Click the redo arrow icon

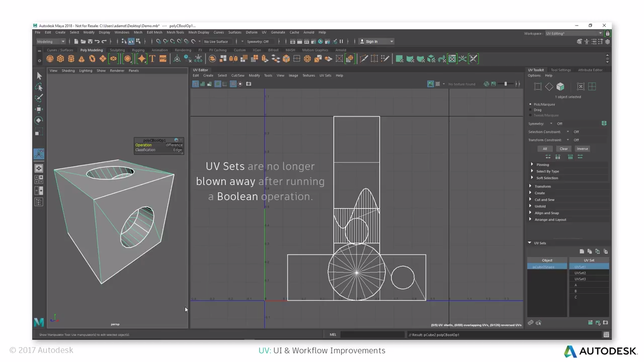[x=104, y=42]
